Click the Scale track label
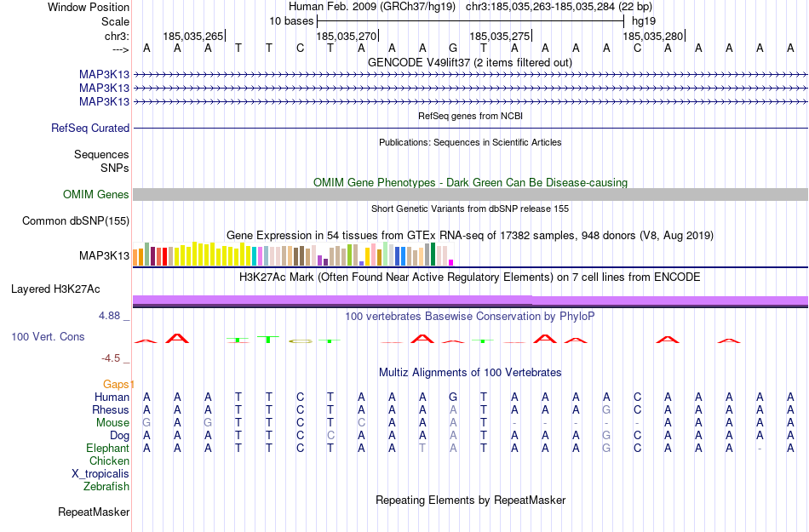809x532 pixels. pyautogui.click(x=115, y=21)
